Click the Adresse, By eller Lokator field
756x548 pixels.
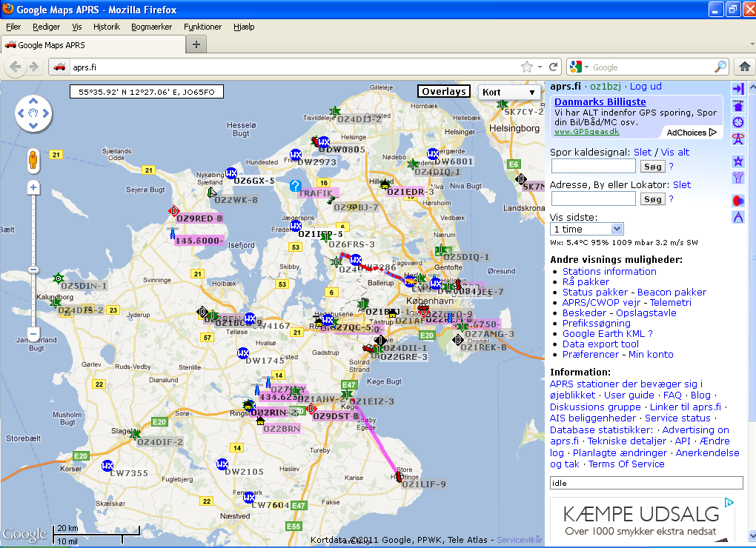(594, 199)
